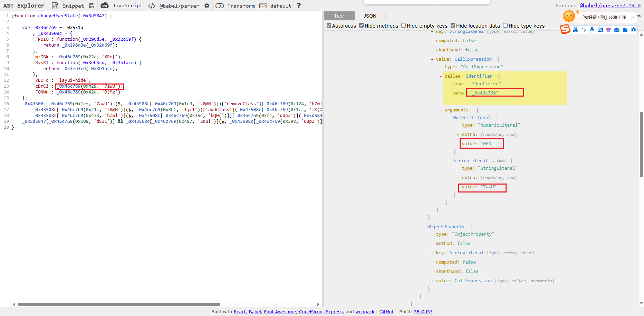
Task: Click the last Sogou toolbar assistant icon
Action: coord(633,30)
